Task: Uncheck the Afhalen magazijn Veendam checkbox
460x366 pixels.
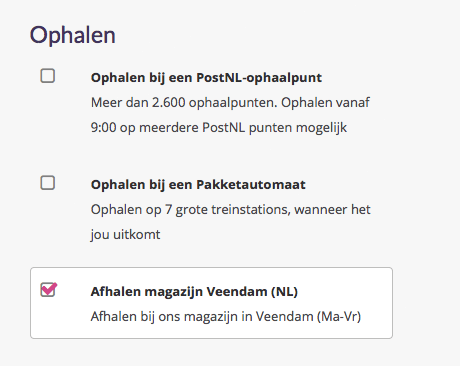Action: tap(48, 290)
